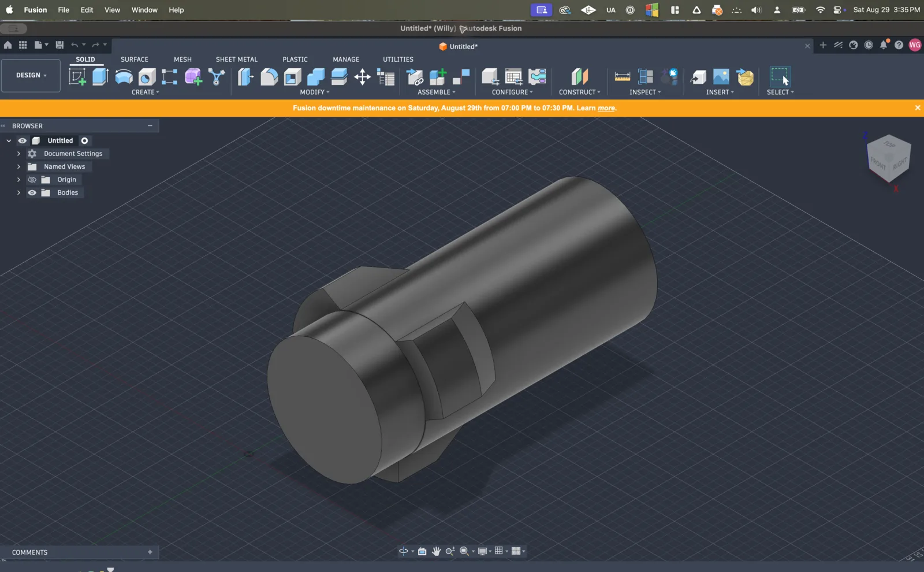
Task: Open the CREATE dropdown menu
Action: 145,92
